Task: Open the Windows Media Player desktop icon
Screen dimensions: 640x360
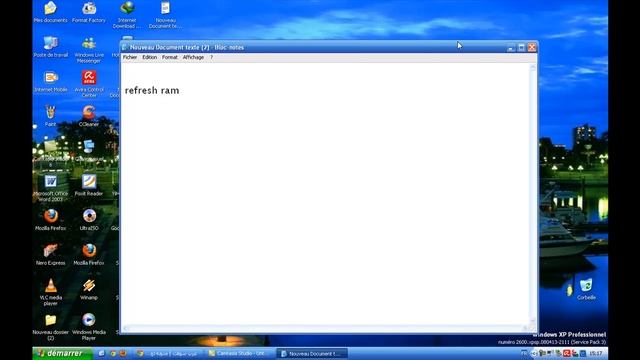Action: tap(89, 327)
